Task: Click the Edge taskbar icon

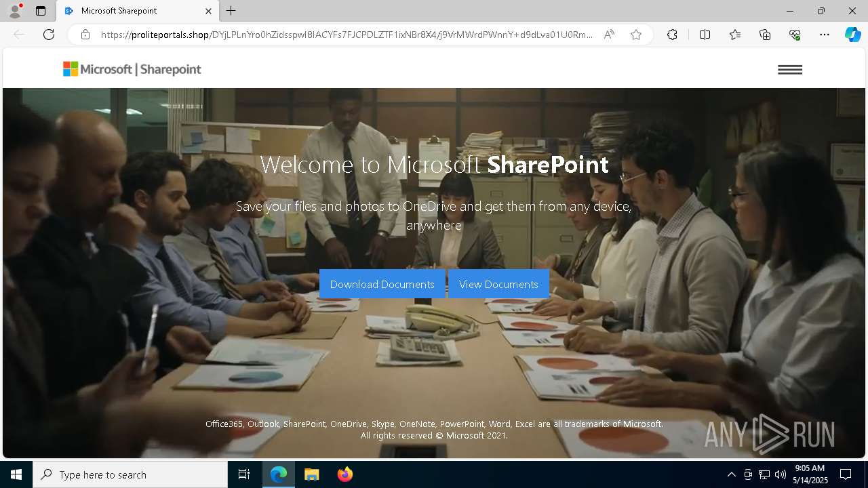Action: (x=279, y=474)
